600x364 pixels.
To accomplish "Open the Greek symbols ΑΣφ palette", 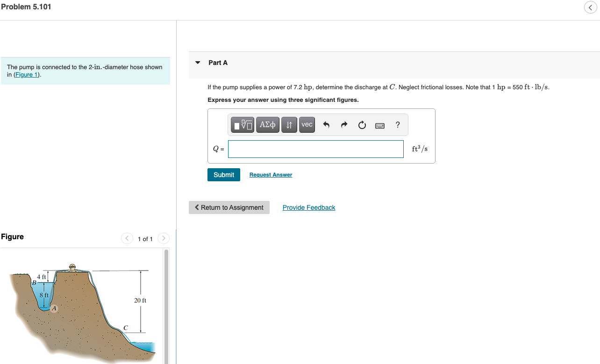I will [x=268, y=125].
